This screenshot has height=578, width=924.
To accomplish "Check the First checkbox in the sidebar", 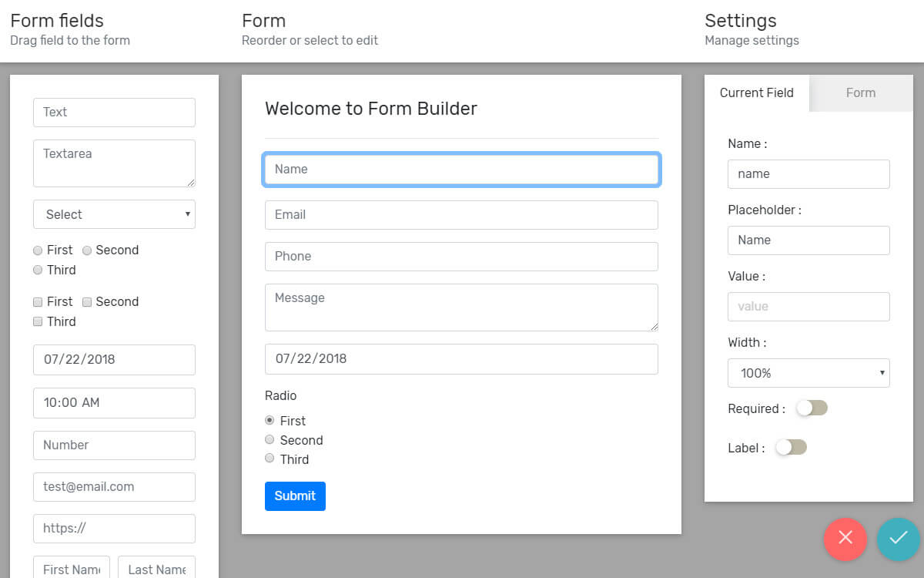I will point(37,301).
